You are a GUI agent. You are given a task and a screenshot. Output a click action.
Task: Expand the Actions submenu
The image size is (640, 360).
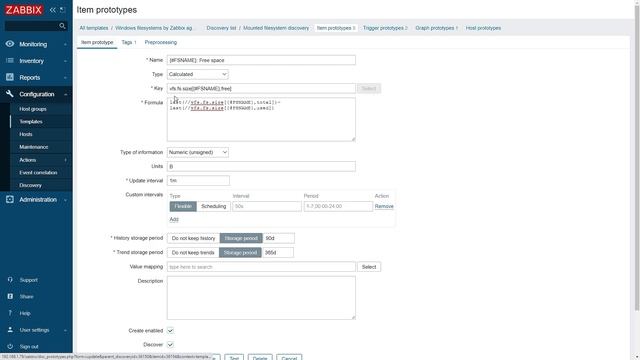pyautogui.click(x=65, y=160)
